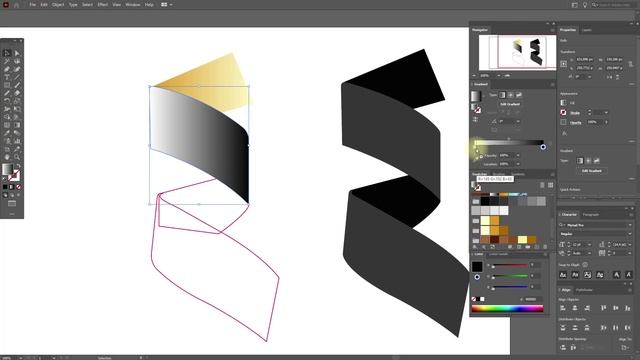Toggle first Snap to Glyph option
Image resolution: width=640 pixels, height=360 pixels.
pos(563,275)
